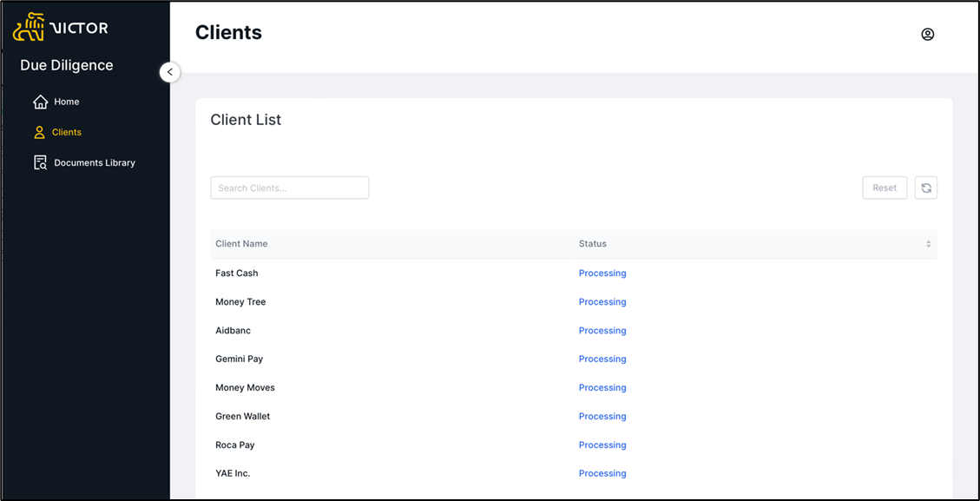Sort the list using Status arrows
This screenshot has width=980, height=501.
coord(928,244)
